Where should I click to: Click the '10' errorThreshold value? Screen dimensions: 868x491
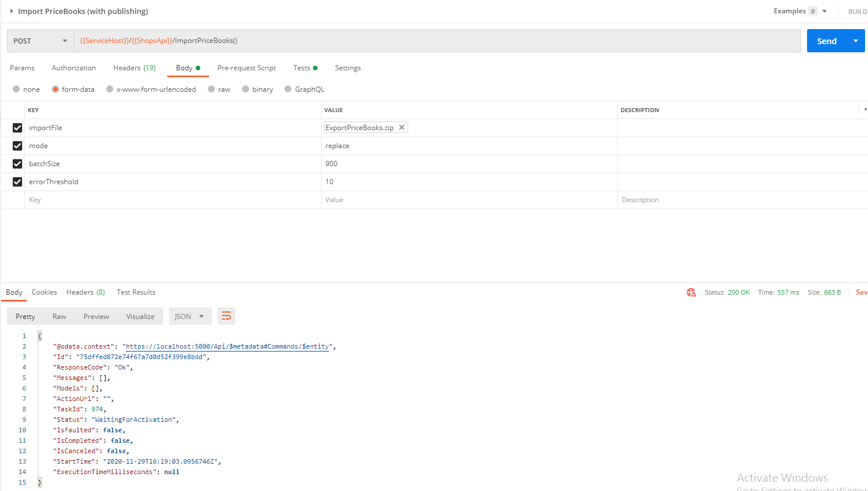coord(469,182)
